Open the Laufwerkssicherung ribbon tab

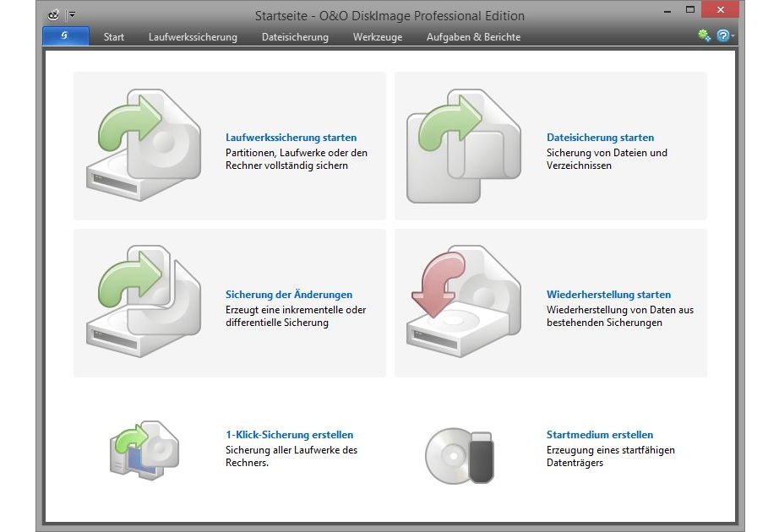pos(193,37)
